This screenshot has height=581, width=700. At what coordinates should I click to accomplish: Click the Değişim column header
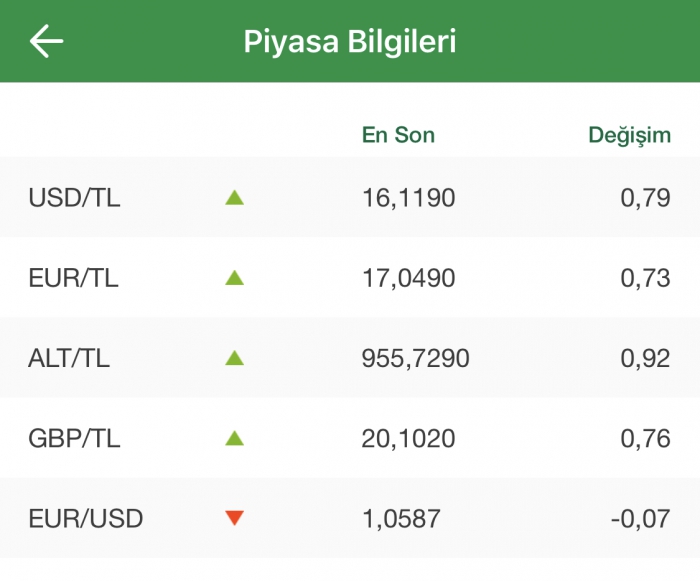tap(629, 136)
